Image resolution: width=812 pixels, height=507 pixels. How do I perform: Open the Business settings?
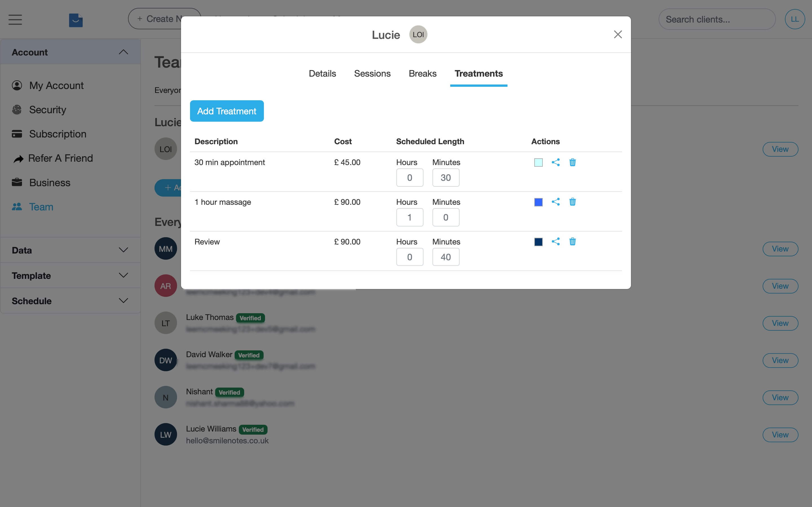(x=50, y=182)
